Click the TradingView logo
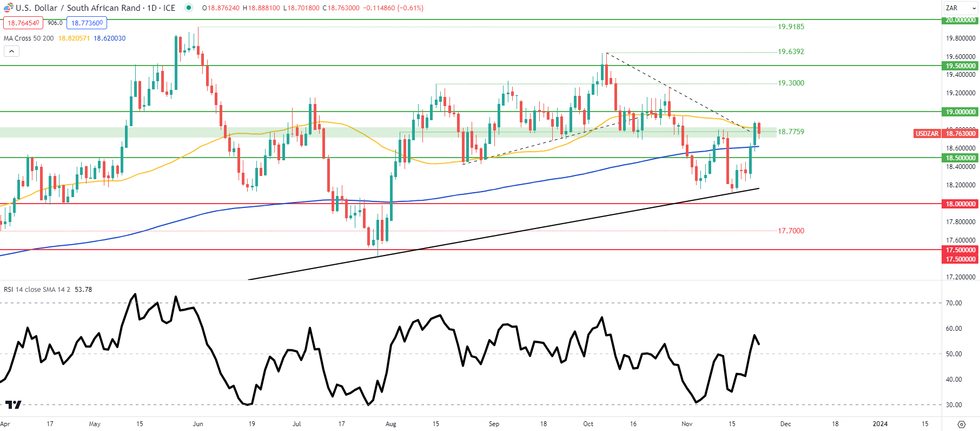980x431 pixels. 14,404
